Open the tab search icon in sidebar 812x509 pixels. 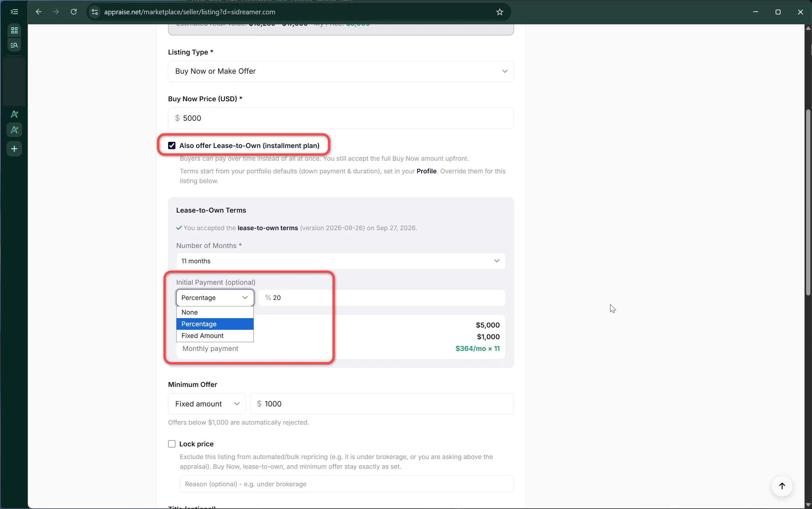click(x=14, y=45)
